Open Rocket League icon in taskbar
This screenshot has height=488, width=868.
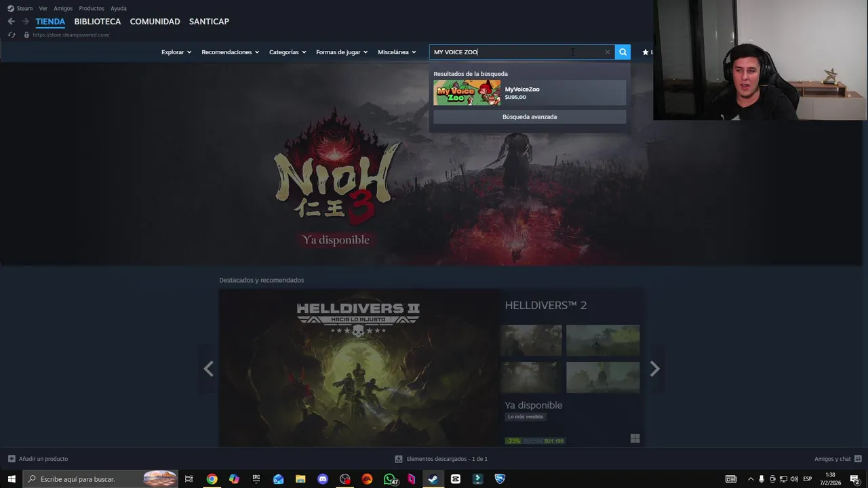pyautogui.click(x=500, y=479)
